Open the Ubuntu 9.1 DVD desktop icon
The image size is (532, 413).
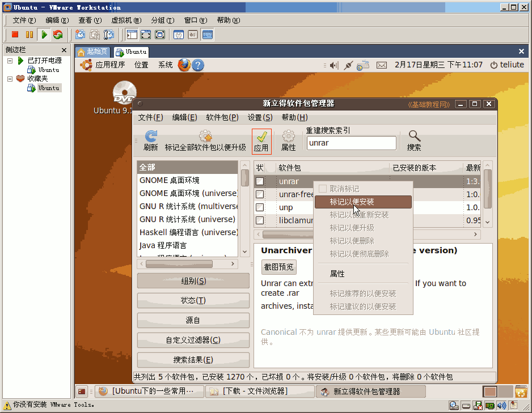(124, 92)
